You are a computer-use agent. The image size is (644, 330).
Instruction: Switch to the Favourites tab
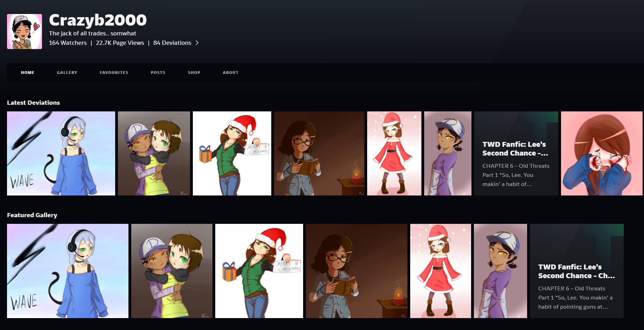click(x=114, y=73)
